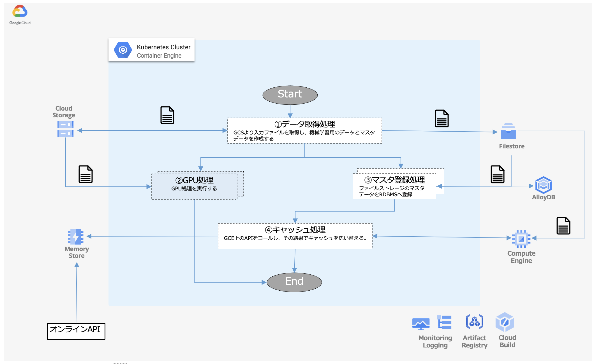Click the AlloyDB icon
The image size is (596, 364).
point(543,185)
